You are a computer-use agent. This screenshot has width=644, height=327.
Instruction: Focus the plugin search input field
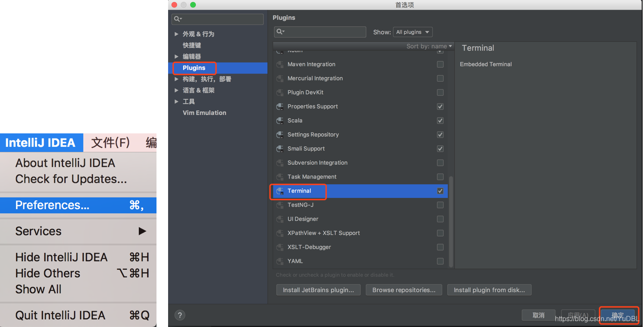(x=320, y=32)
